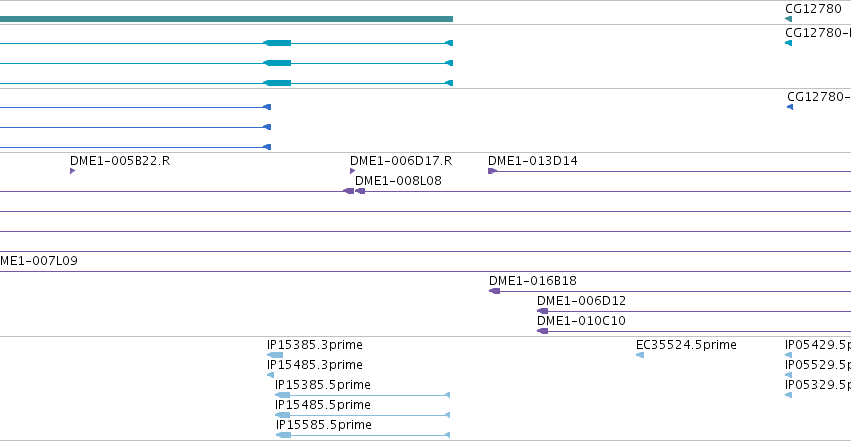Select the IP15485.3prime label
Viewport: 851px width, 441px height.
click(x=315, y=365)
